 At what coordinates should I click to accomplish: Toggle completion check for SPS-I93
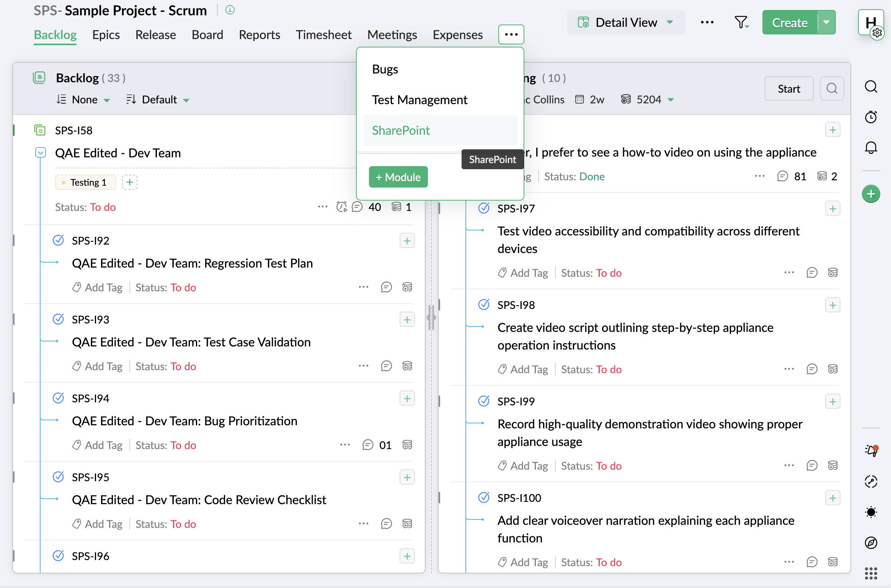pos(58,319)
